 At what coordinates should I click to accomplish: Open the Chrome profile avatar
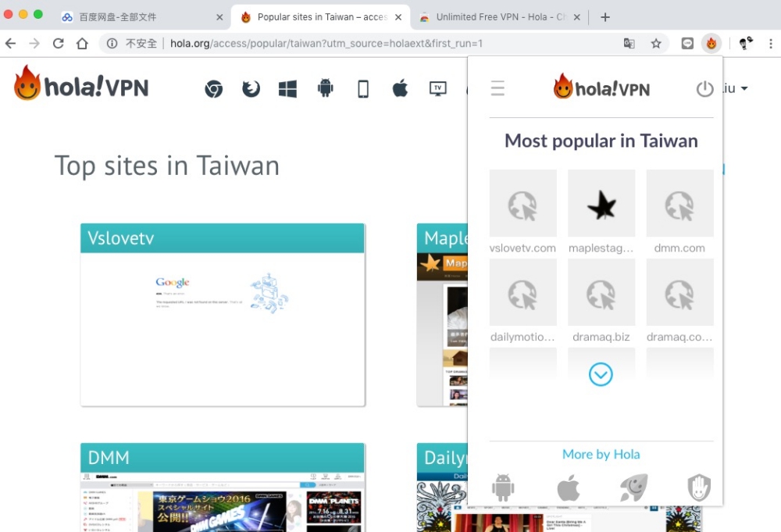(746, 43)
